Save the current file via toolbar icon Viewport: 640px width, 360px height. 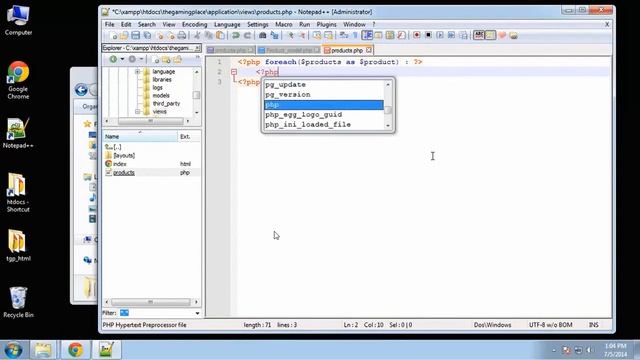pos(136,36)
